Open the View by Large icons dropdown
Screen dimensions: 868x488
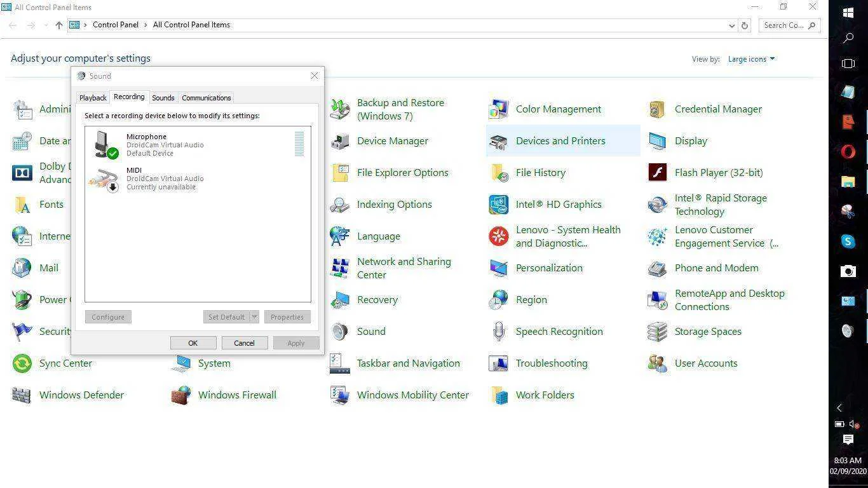[x=751, y=59]
